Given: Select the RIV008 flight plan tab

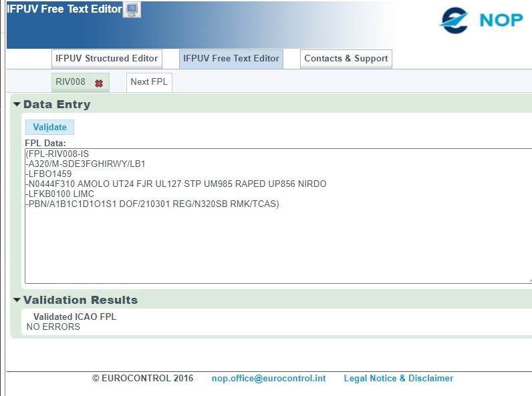Looking at the screenshot, I should tap(71, 82).
